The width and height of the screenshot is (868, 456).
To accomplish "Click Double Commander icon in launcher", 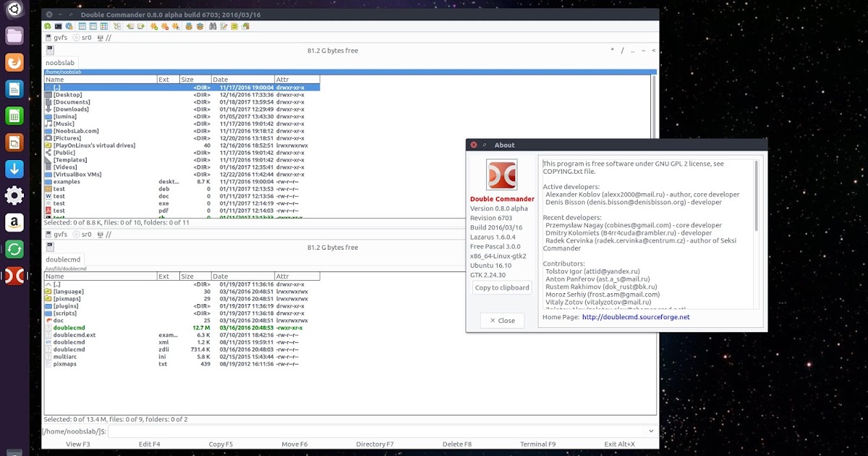I will 14,276.
